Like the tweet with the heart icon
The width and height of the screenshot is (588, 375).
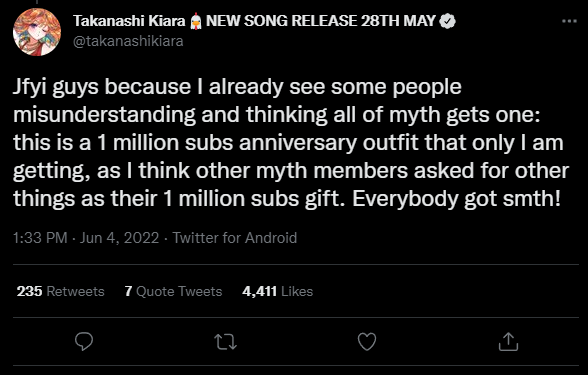(367, 342)
